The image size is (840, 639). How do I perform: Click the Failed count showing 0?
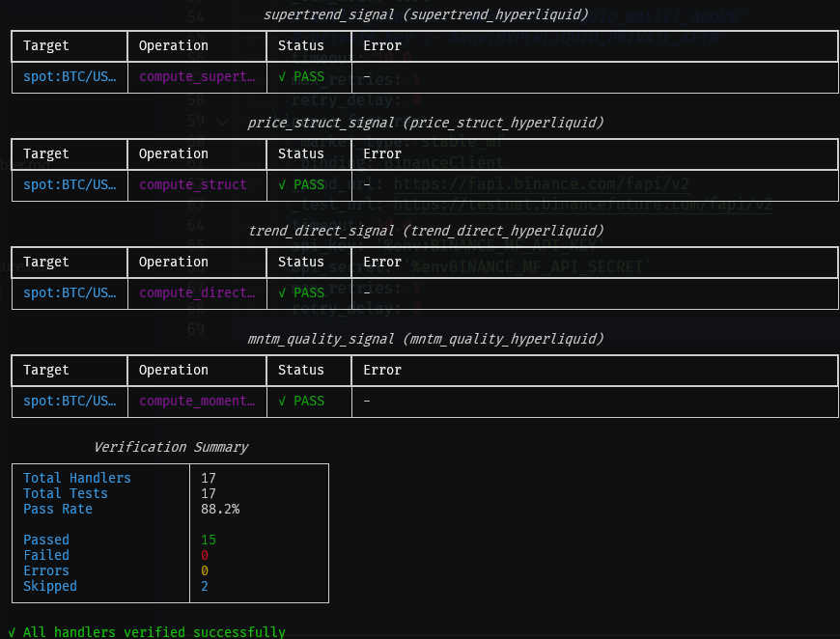point(204,555)
